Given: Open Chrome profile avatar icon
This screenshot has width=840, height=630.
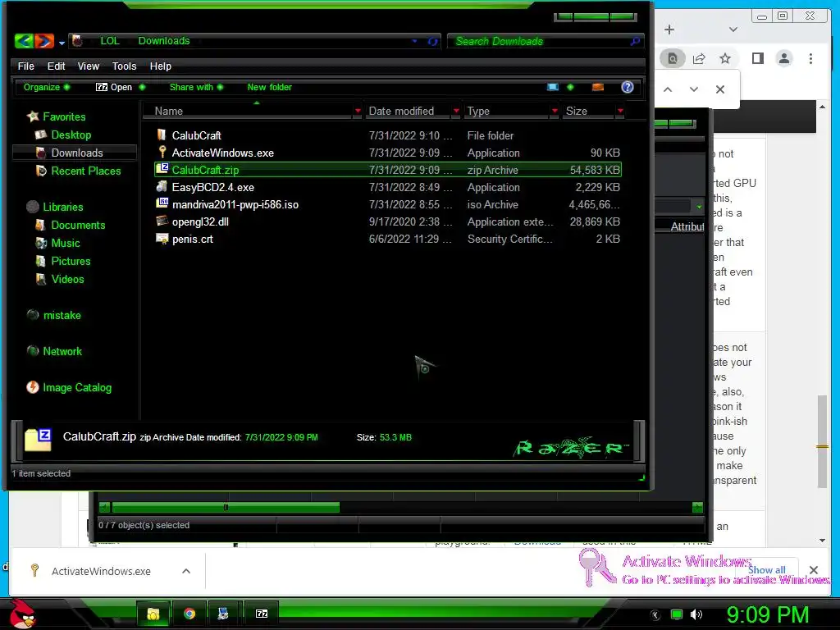Looking at the screenshot, I should (x=784, y=58).
